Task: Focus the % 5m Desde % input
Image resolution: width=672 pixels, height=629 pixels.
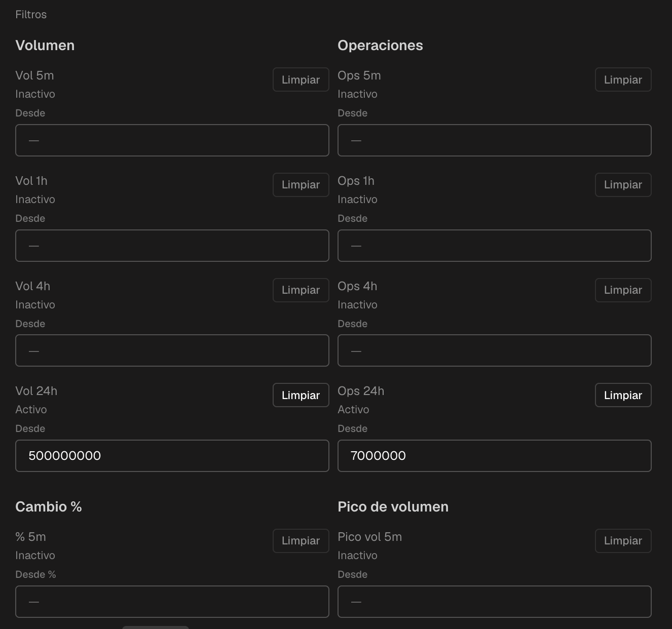Action: click(x=172, y=602)
